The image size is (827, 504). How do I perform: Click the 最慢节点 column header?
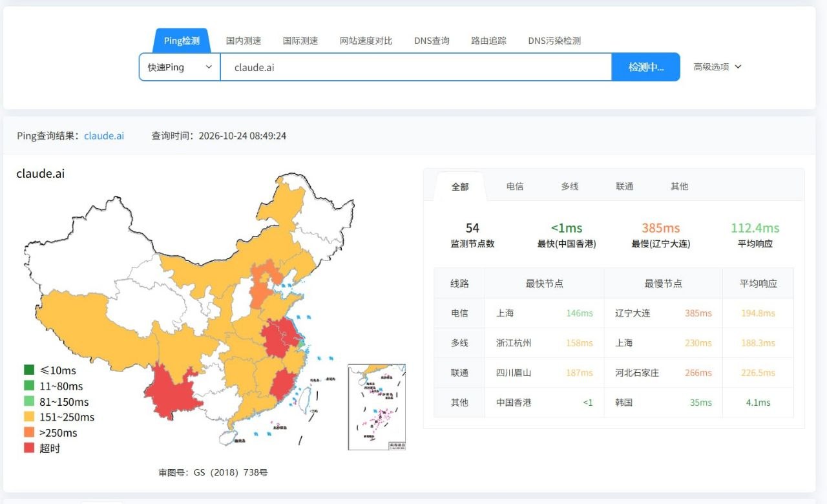(x=664, y=283)
